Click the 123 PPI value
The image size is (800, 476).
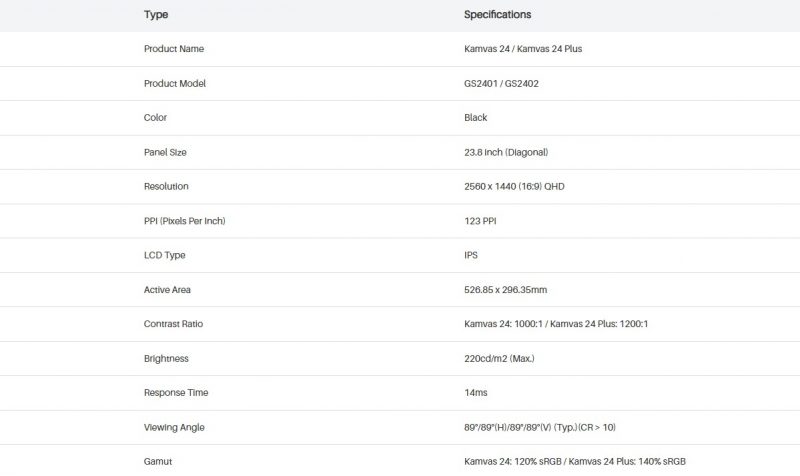point(480,221)
